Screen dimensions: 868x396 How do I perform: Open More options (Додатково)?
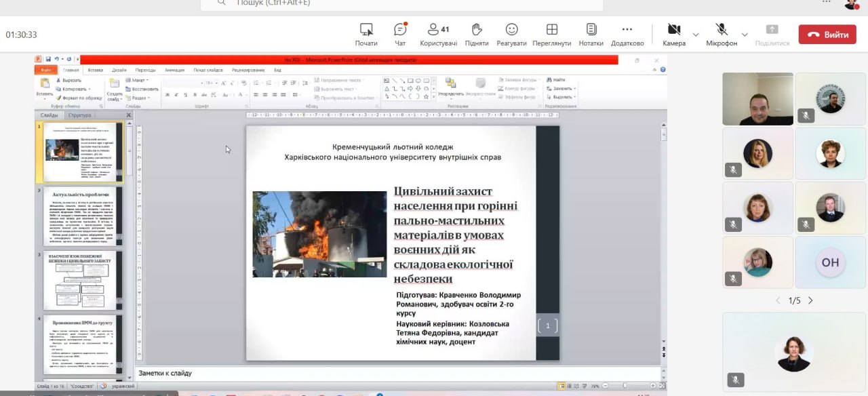[627, 34]
